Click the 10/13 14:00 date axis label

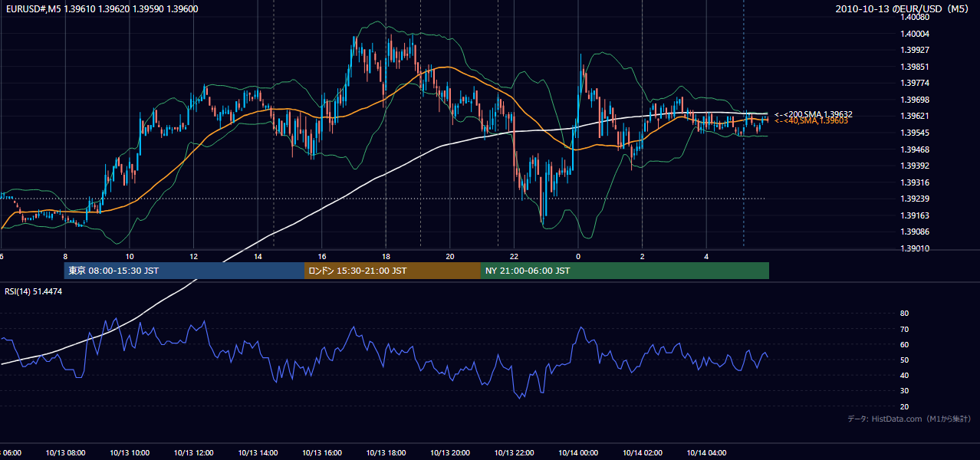tap(258, 453)
